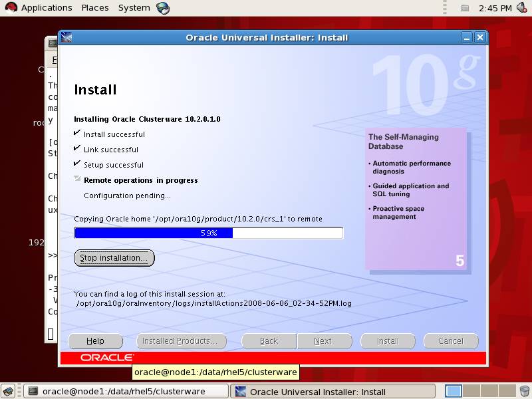Click the Link successful checkmark

point(77,148)
